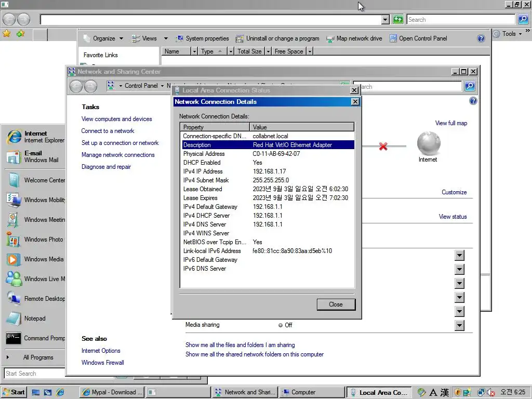532x399 pixels.
Task: Click the Network and Sharing Center search button
Action: coord(470,86)
